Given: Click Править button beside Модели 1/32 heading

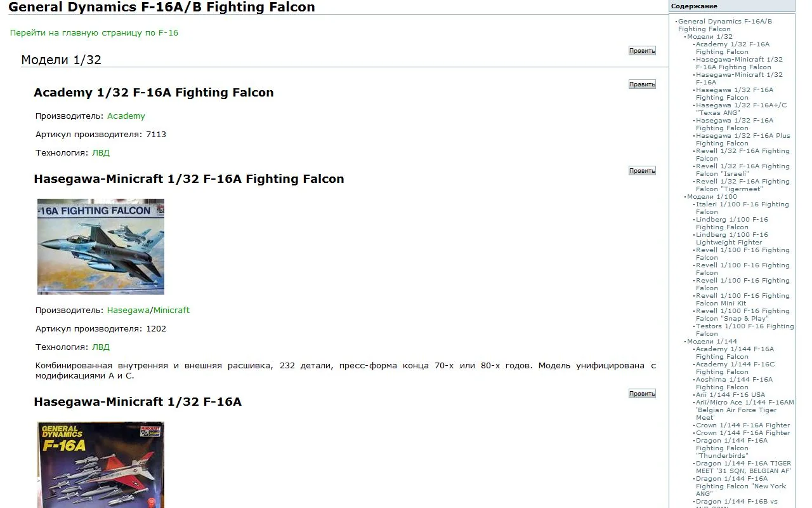Looking at the screenshot, I should 642,51.
